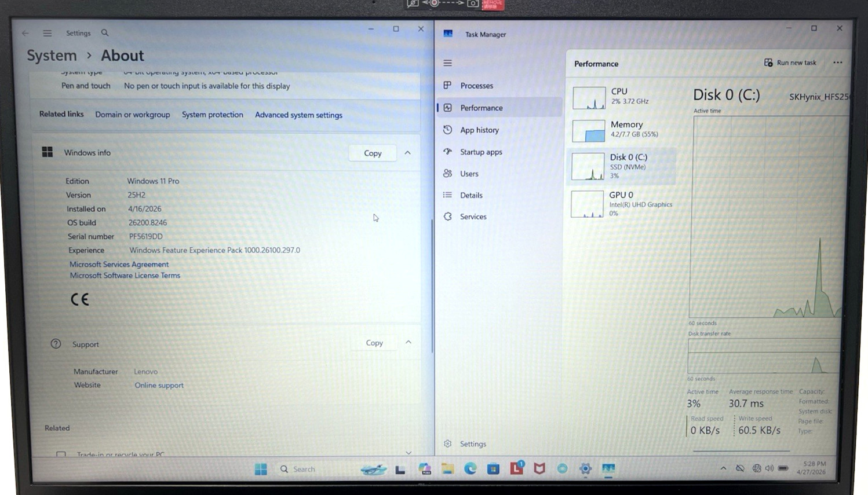
Task: Open File Explorer from the taskbar
Action: pos(447,469)
